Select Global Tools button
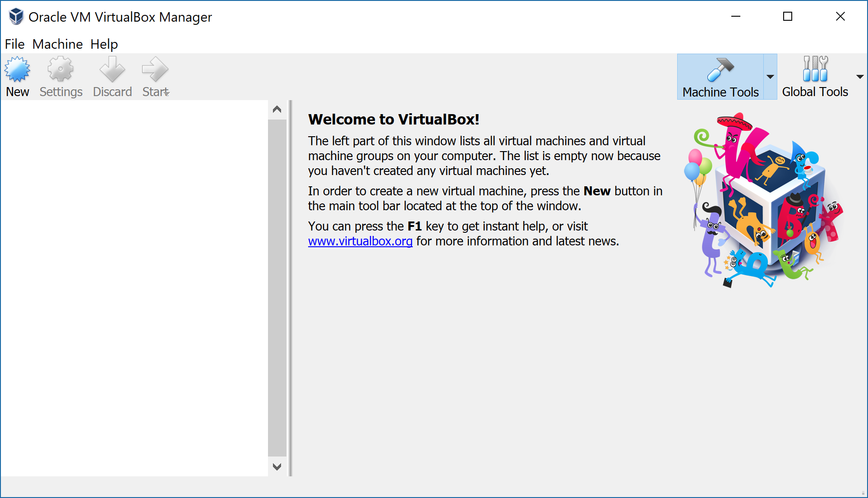Viewport: 868px width, 498px height. pos(815,77)
